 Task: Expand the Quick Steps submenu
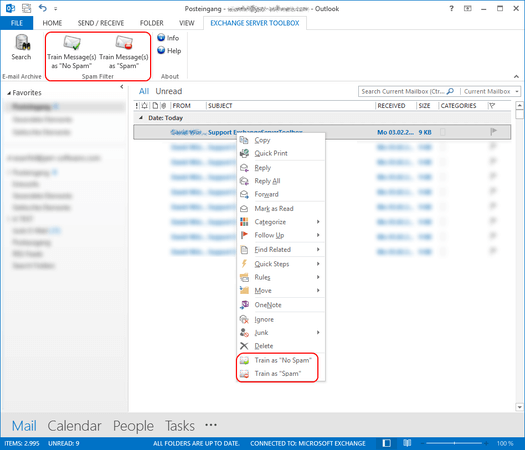pyautogui.click(x=281, y=264)
